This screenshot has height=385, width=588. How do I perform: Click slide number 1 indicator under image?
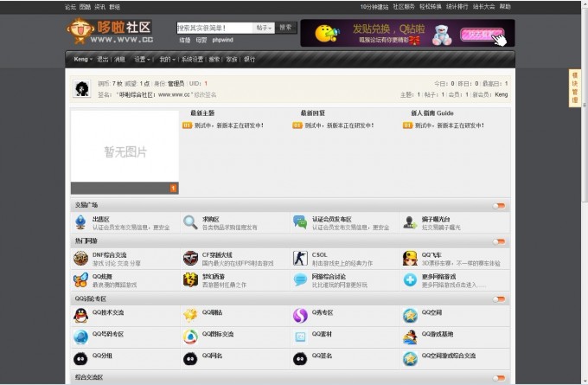click(173, 188)
